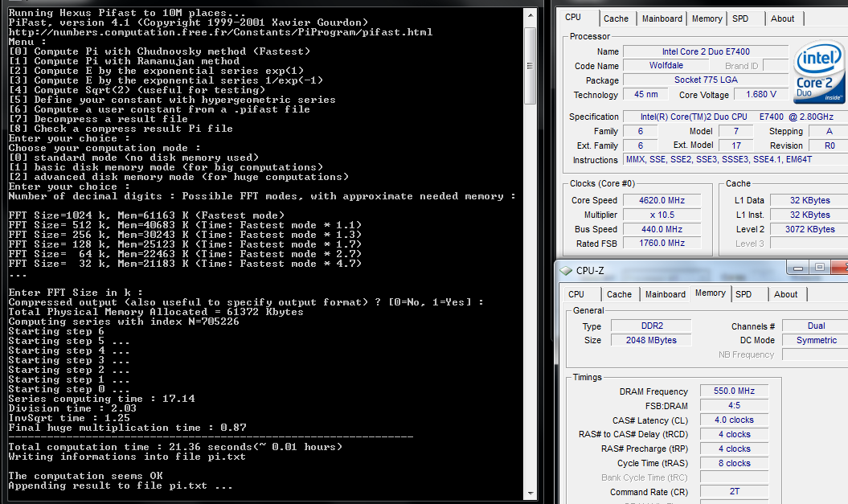848x504 pixels.
Task: Click the L1 Inst. value '32 KBytes'
Action: point(809,215)
